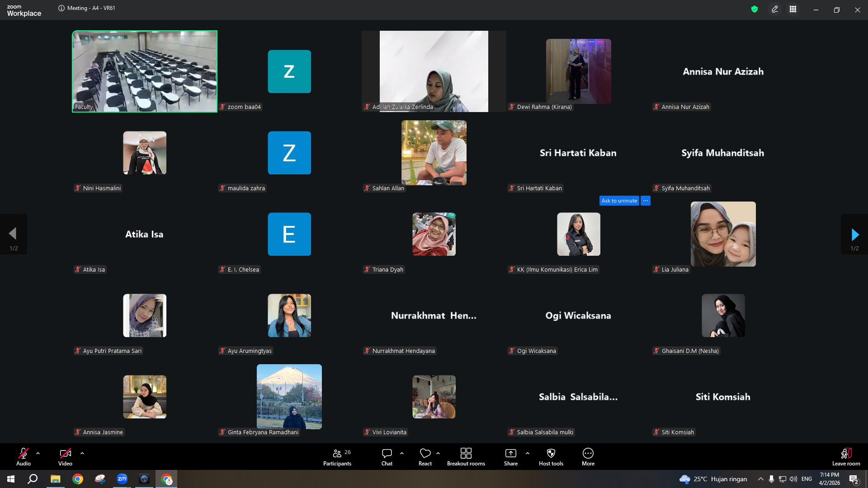
Task: Click the tray microphone icon
Action: coord(771,479)
